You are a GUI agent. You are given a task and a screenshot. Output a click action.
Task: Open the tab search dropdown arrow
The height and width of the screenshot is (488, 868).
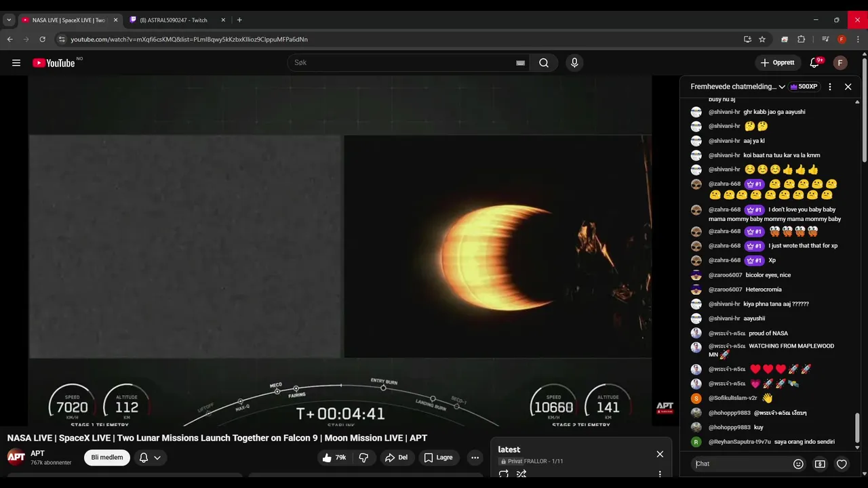click(9, 20)
